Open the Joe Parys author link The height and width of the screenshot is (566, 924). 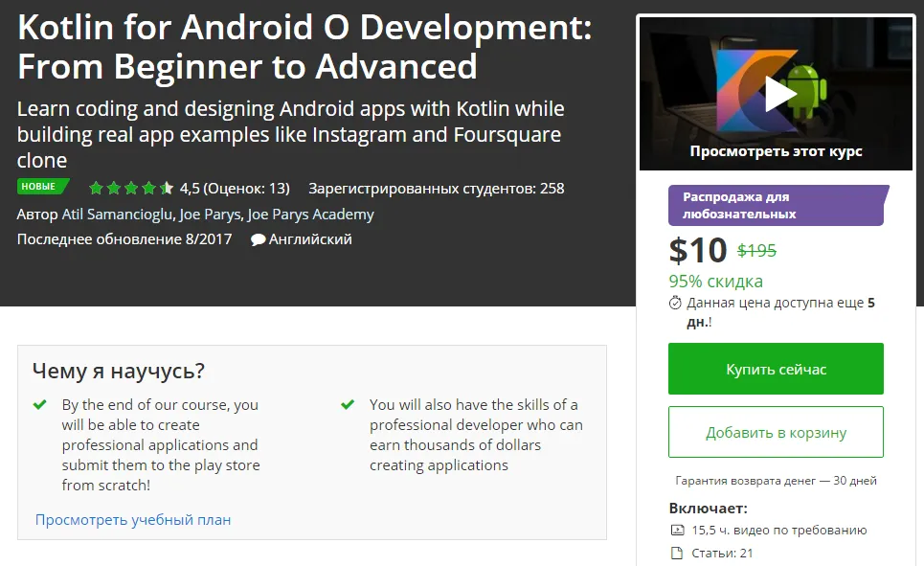click(209, 215)
